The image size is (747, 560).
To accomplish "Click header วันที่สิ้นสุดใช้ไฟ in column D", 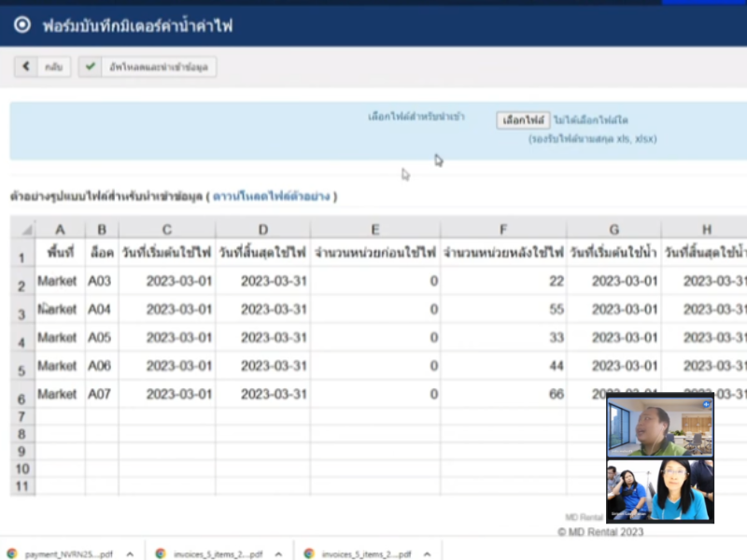I will (262, 252).
